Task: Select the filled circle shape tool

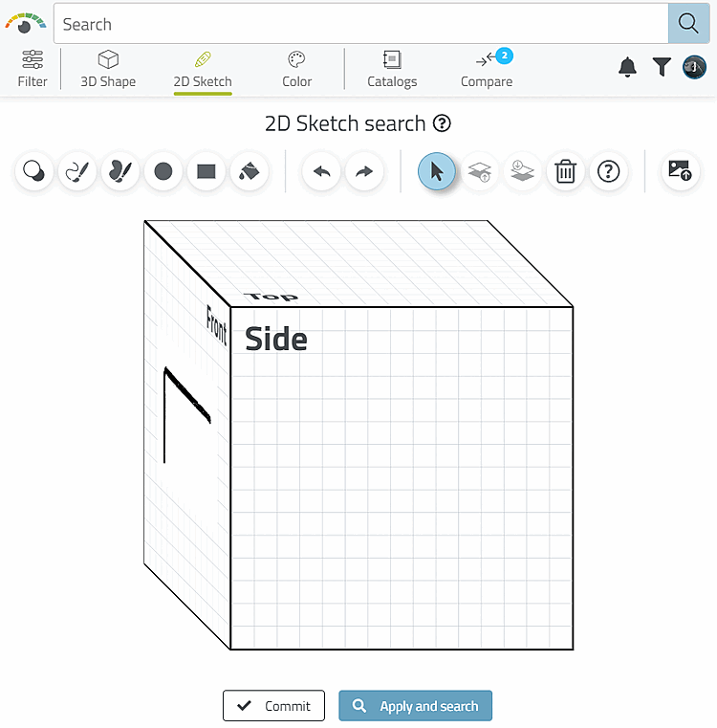Action: 163,172
